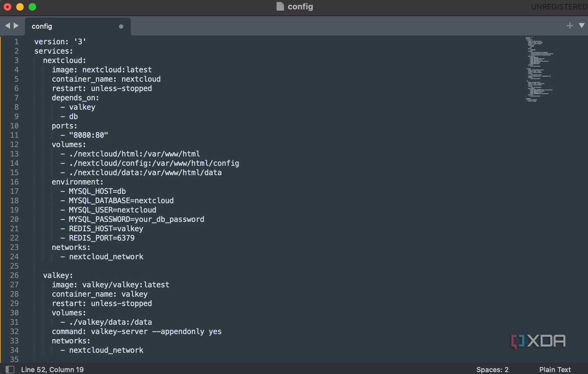Screen dimensions: 588x374
Task: Click "command: valkey-server --appendonly yes" line
Action: tap(136, 332)
